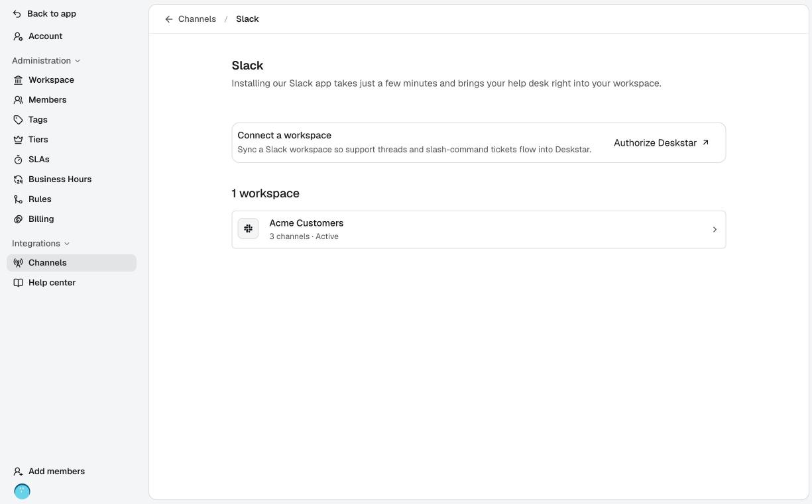Screen dimensions: 812x504
Task: Click the Help center book icon
Action: (x=18, y=283)
